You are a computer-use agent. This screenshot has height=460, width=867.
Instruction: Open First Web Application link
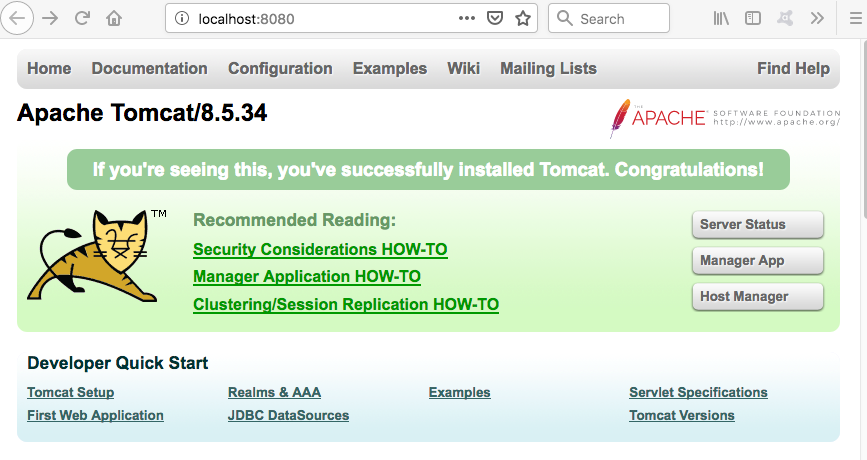tap(95, 416)
